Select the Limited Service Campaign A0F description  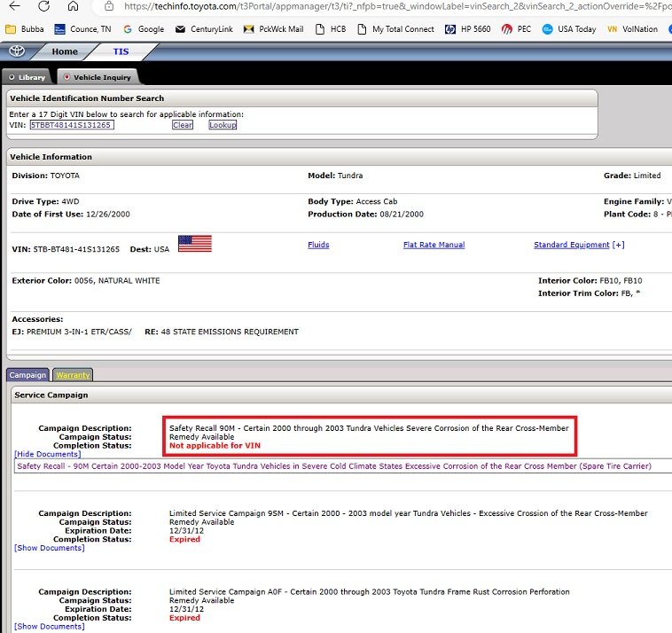pos(370,591)
